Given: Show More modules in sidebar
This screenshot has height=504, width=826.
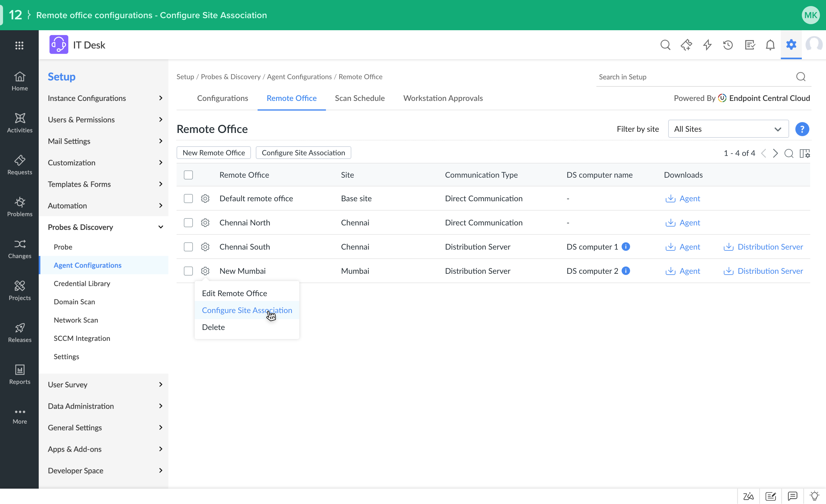Looking at the screenshot, I should pyautogui.click(x=19, y=416).
